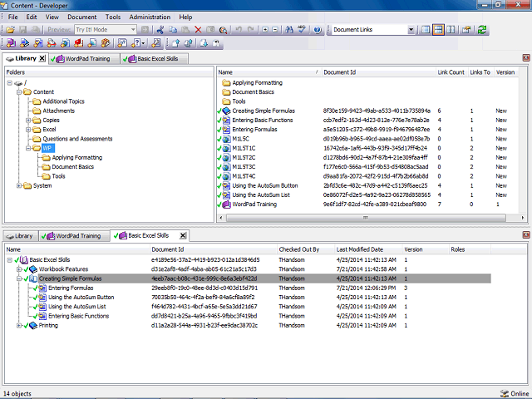The width and height of the screenshot is (532, 399).
Task: Expand the Excel folder node
Action: pos(28,130)
